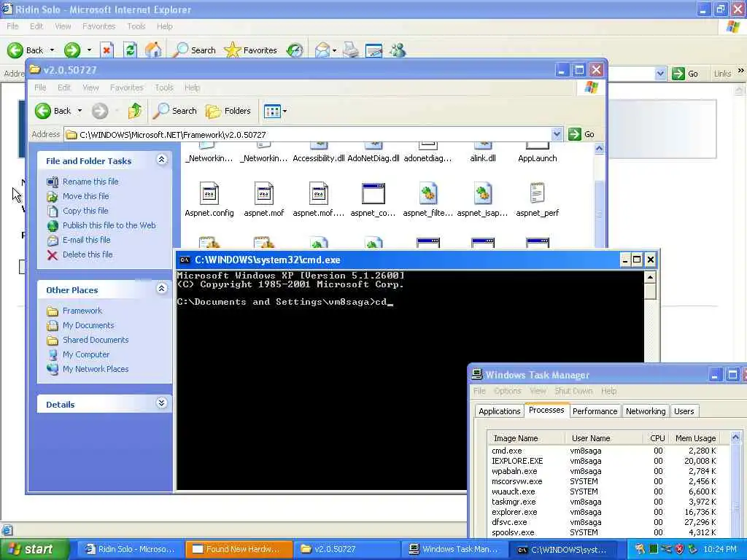Select aspnet.mof file icon
Image resolution: width=747 pixels, height=560 pixels.
(x=264, y=194)
